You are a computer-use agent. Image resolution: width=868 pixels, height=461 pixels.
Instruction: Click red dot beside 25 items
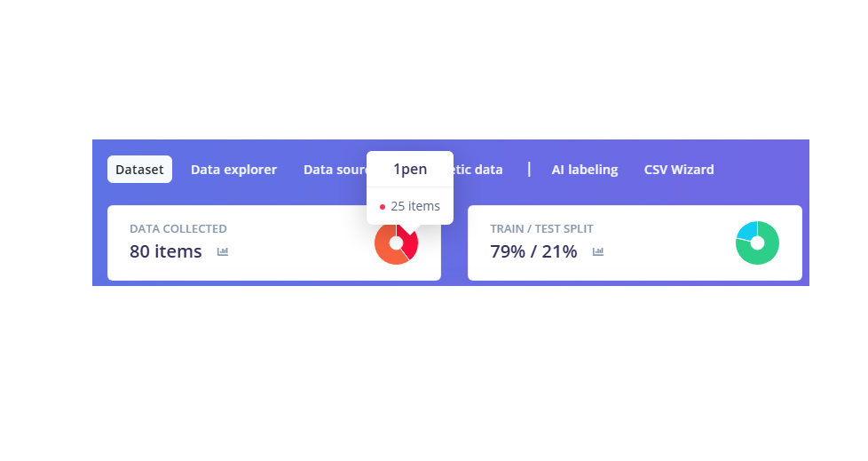click(x=383, y=207)
